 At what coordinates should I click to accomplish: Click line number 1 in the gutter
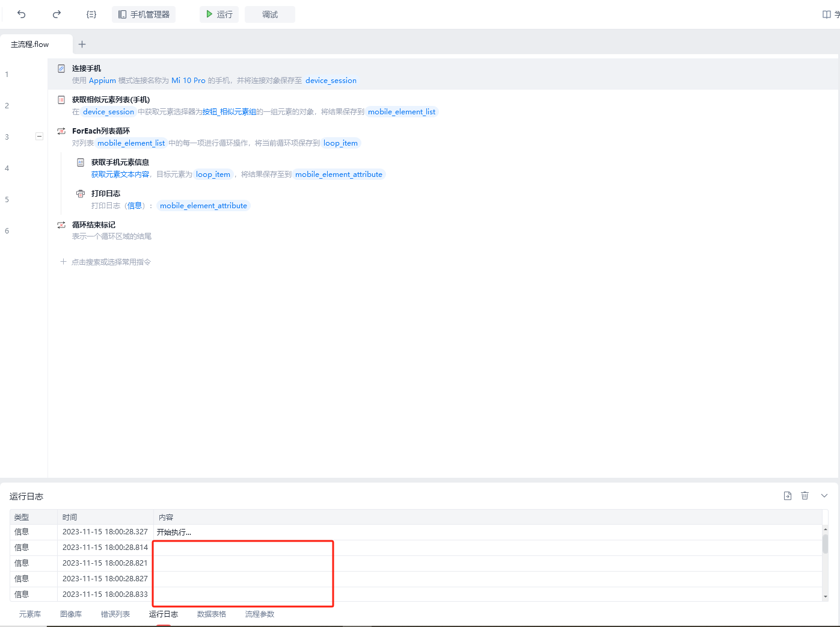point(7,75)
